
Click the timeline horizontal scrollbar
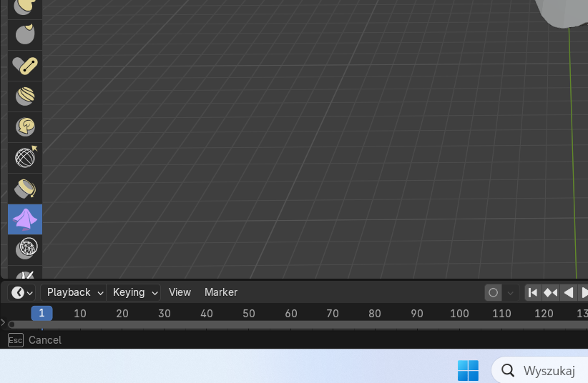(298, 324)
